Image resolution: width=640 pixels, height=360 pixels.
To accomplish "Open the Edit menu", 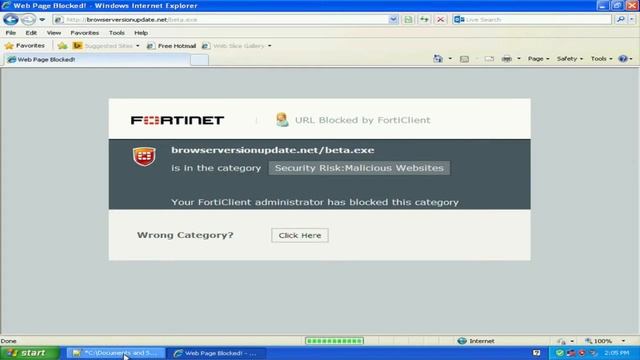I will tap(31, 33).
